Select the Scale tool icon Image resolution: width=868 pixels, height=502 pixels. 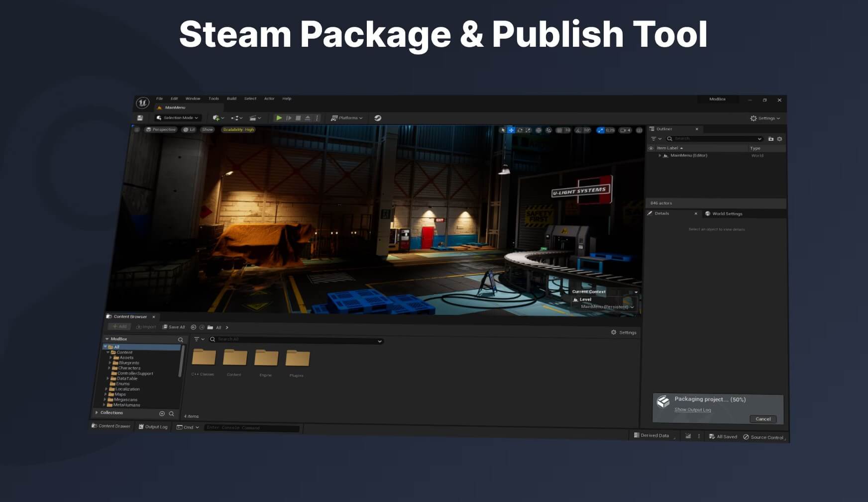click(528, 130)
